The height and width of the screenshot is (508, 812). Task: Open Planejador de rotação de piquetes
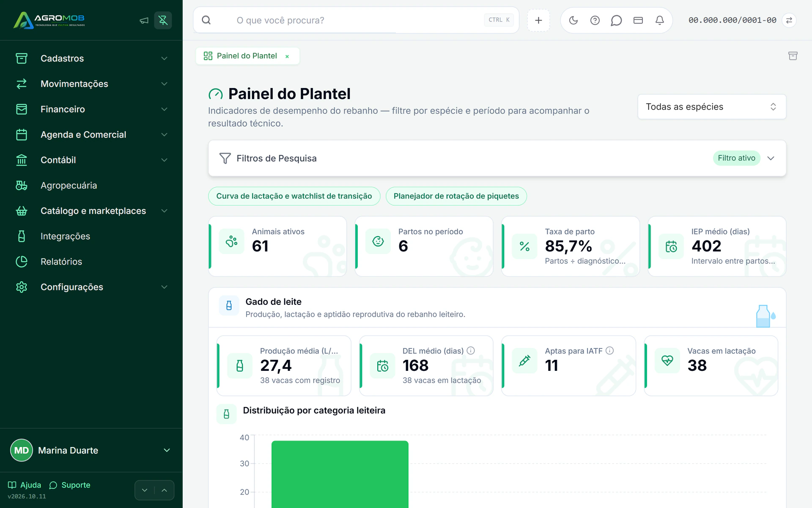click(x=456, y=196)
